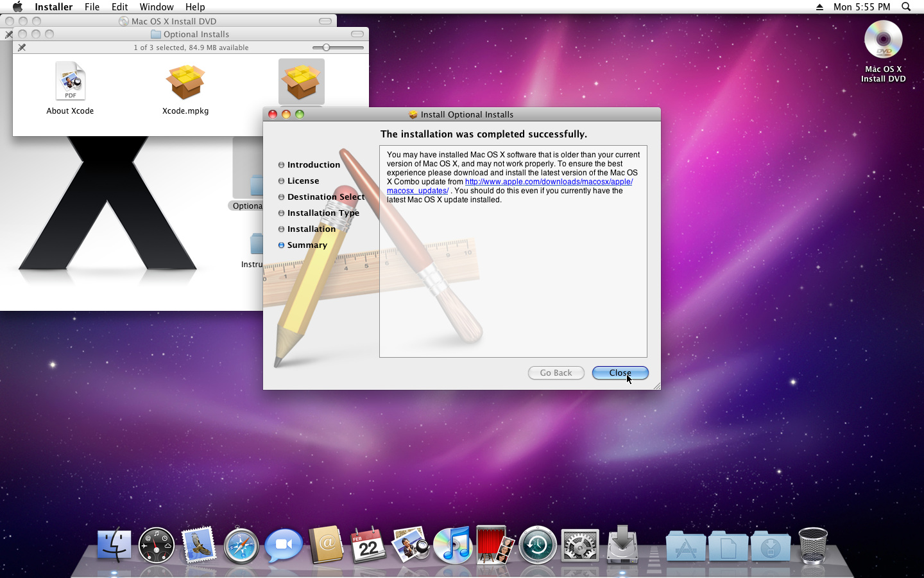Open System Preferences in the Dock
Image resolution: width=924 pixels, height=578 pixels.
pyautogui.click(x=579, y=546)
